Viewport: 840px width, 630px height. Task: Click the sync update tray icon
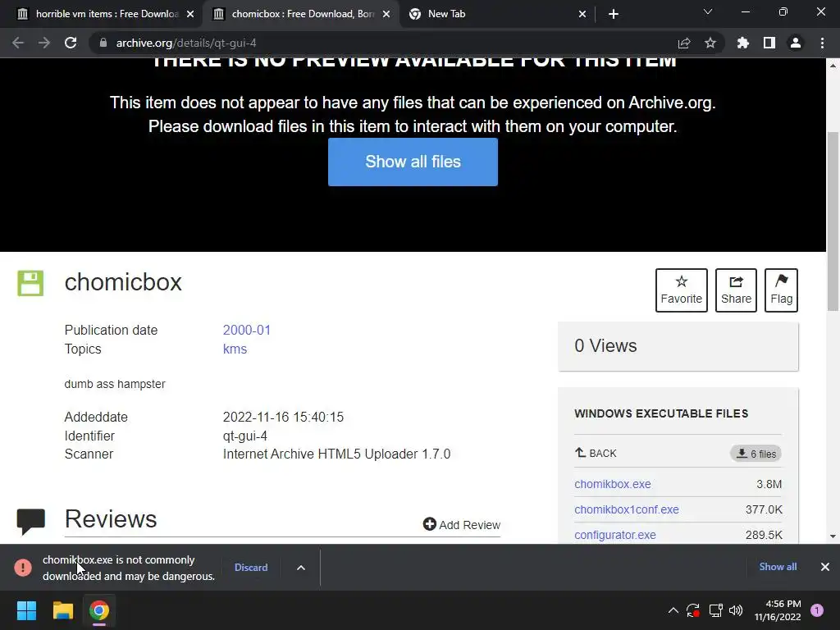pyautogui.click(x=693, y=610)
